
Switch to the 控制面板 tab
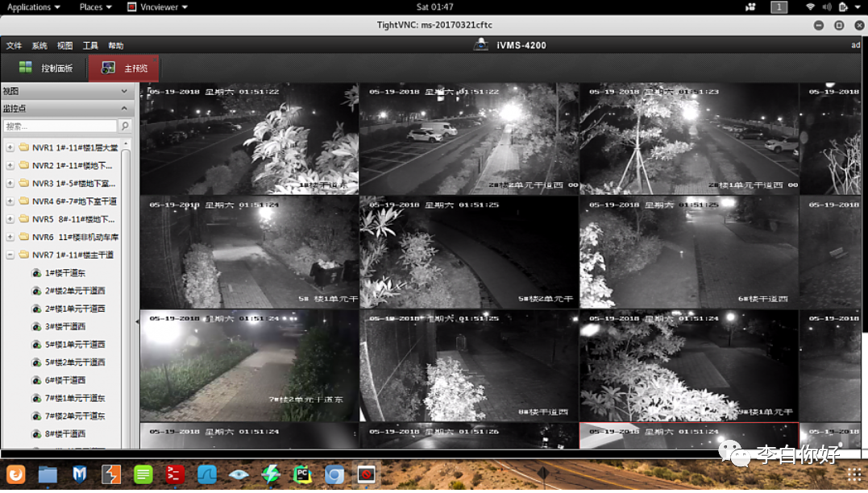coord(45,68)
